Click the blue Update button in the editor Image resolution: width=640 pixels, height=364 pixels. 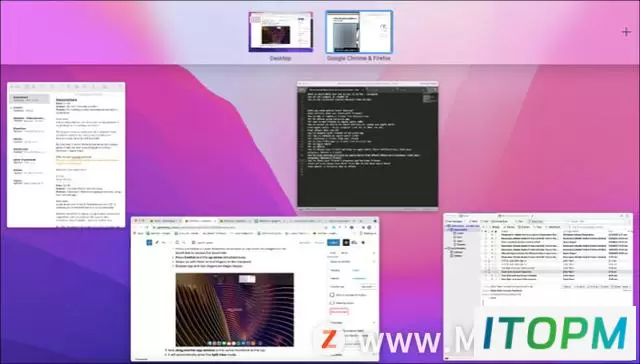333,242
